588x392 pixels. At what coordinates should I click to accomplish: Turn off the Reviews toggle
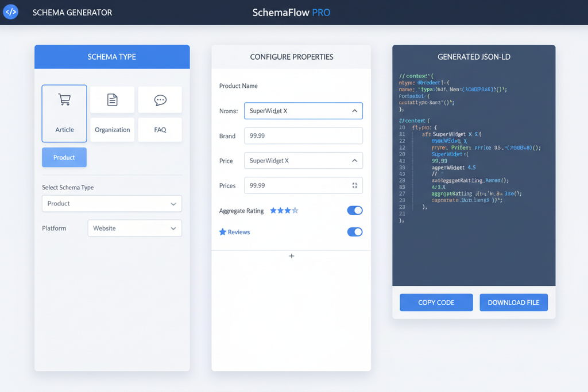(x=355, y=232)
